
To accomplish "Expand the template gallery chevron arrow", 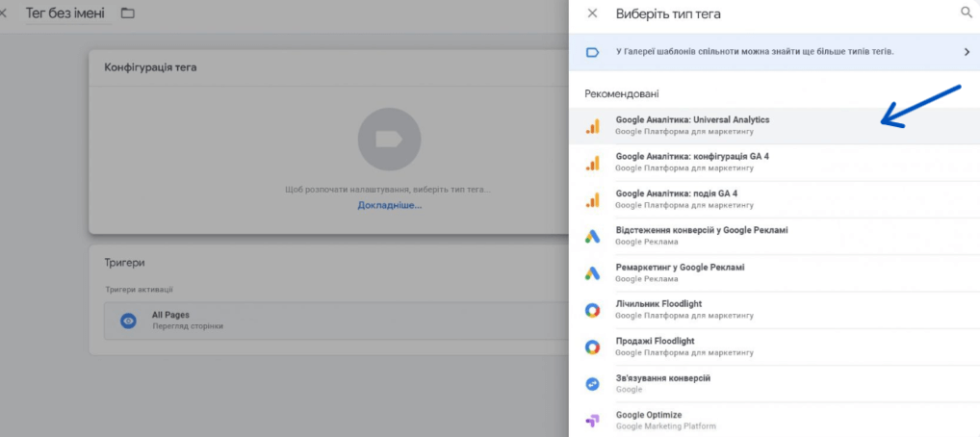I will coord(967,52).
